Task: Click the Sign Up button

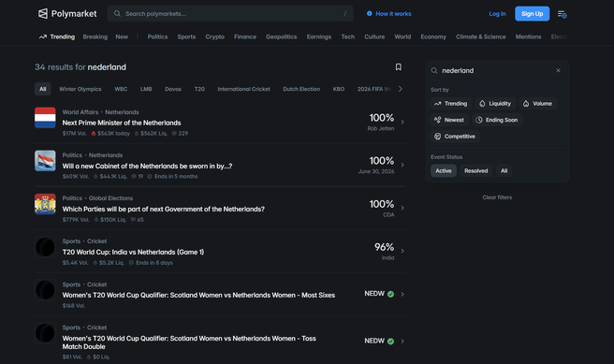Action: 533,14
